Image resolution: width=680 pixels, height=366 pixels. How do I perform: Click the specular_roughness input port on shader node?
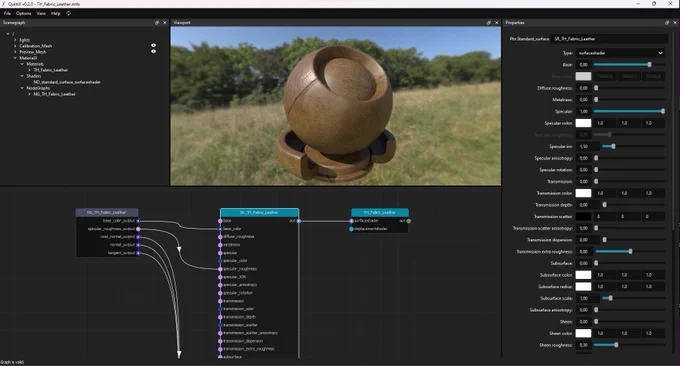tap(220, 269)
